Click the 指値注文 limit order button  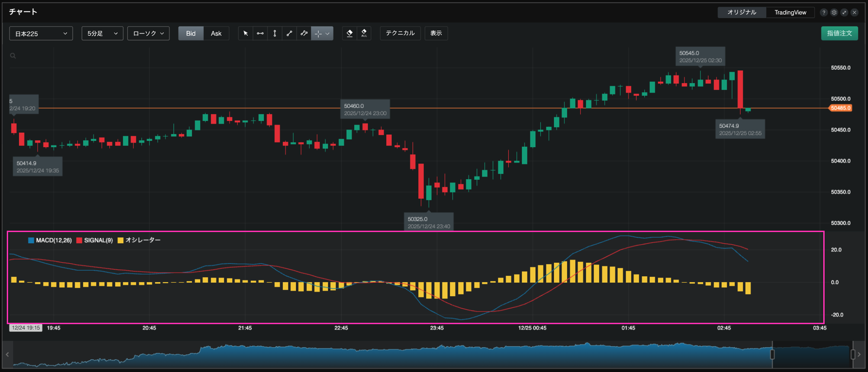[x=839, y=33]
